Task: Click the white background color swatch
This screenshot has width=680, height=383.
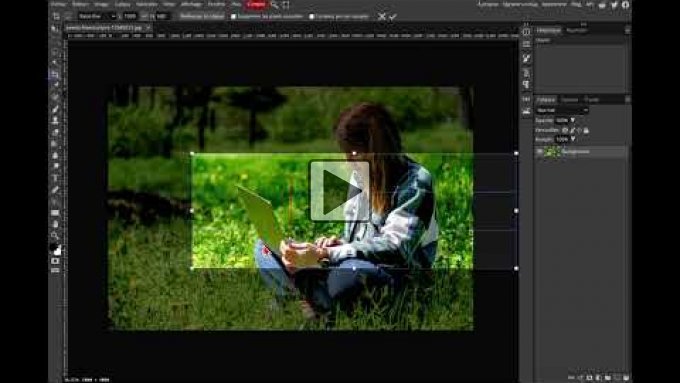Action: [58, 251]
